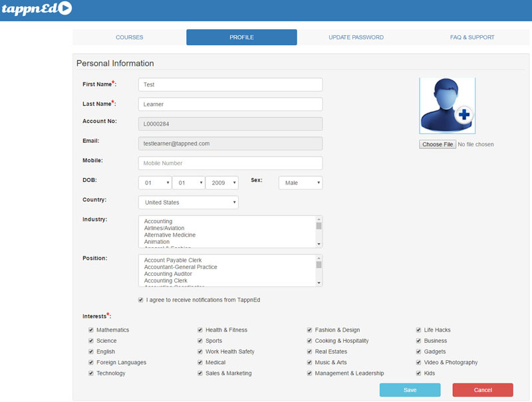Open the Country dropdown showing United States
This screenshot has height=402, width=532.
click(188, 203)
